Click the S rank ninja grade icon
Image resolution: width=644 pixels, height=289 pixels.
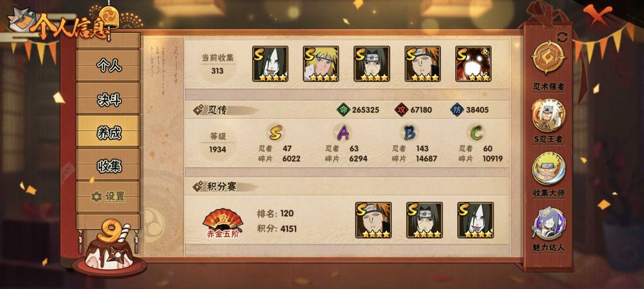(275, 132)
